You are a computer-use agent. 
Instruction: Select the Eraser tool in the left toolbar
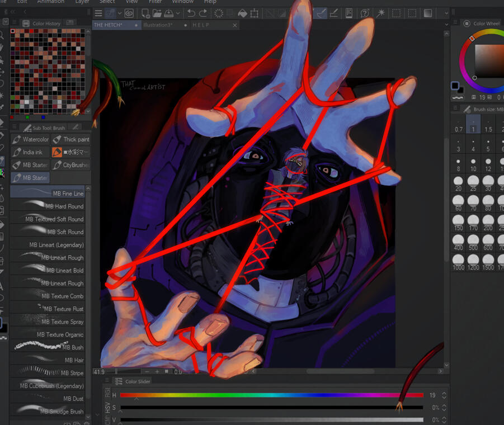click(2, 122)
